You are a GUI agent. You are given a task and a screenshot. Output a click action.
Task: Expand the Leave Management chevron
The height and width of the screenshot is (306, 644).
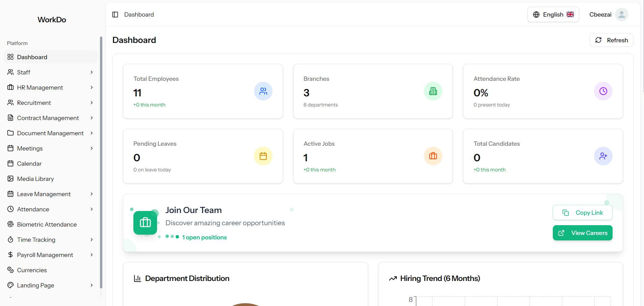92,194
